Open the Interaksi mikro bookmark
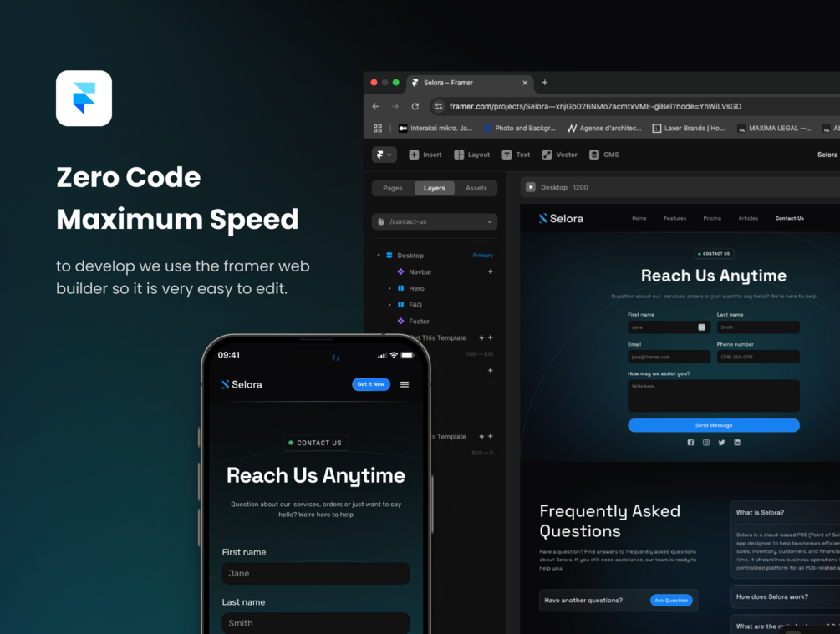 pos(435,129)
